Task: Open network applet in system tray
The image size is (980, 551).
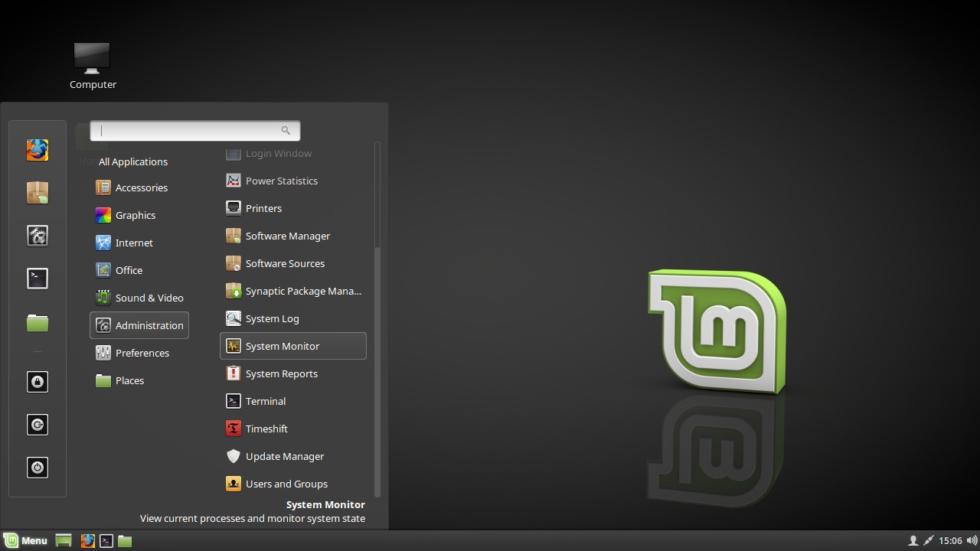Action: (x=929, y=540)
